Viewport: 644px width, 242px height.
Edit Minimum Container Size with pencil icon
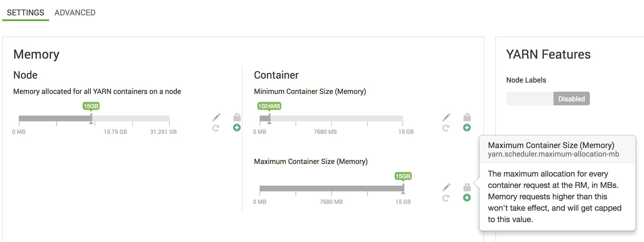point(446,117)
